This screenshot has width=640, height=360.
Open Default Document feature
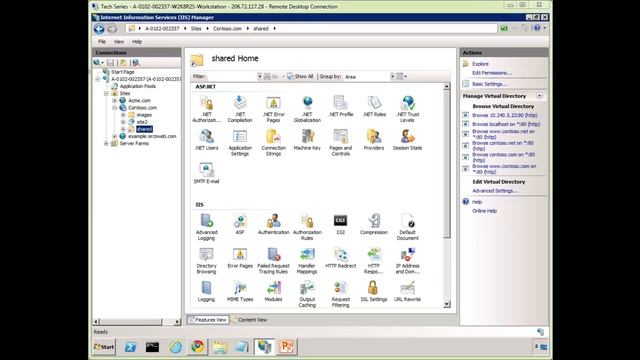point(407,227)
